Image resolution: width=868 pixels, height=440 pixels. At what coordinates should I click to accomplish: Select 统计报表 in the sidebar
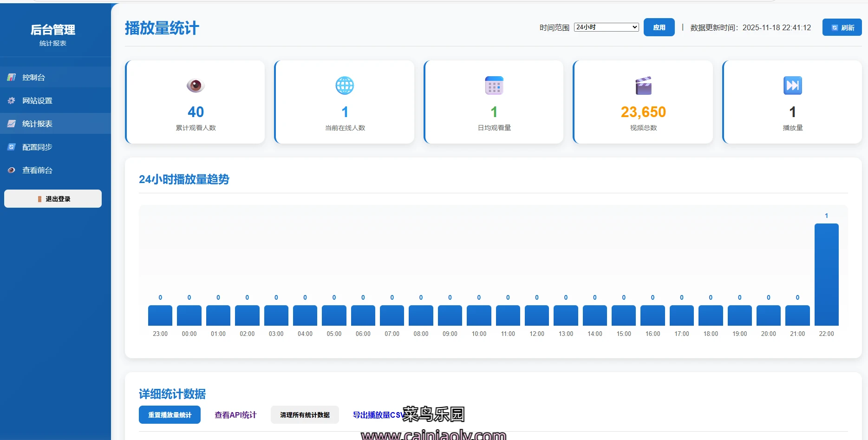(x=37, y=124)
